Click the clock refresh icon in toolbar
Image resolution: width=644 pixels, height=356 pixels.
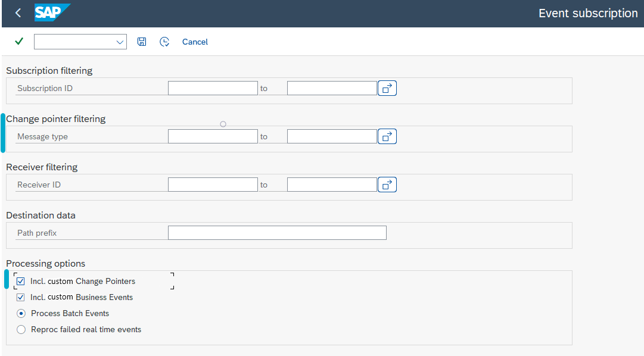[x=164, y=41]
